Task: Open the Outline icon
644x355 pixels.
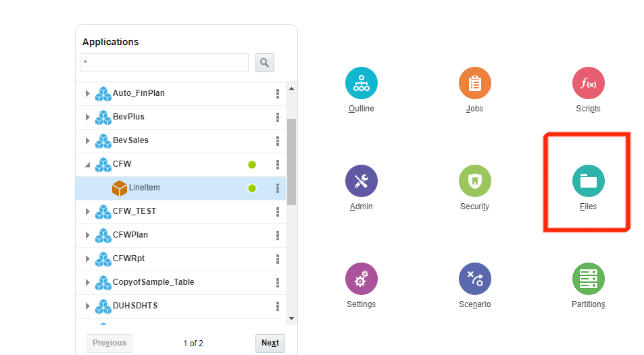Action: coord(361,84)
